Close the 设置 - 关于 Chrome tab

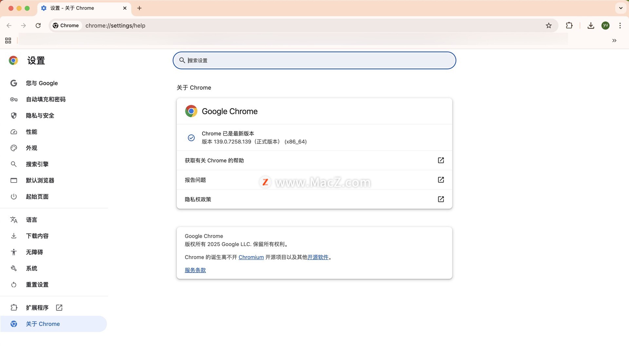[125, 8]
